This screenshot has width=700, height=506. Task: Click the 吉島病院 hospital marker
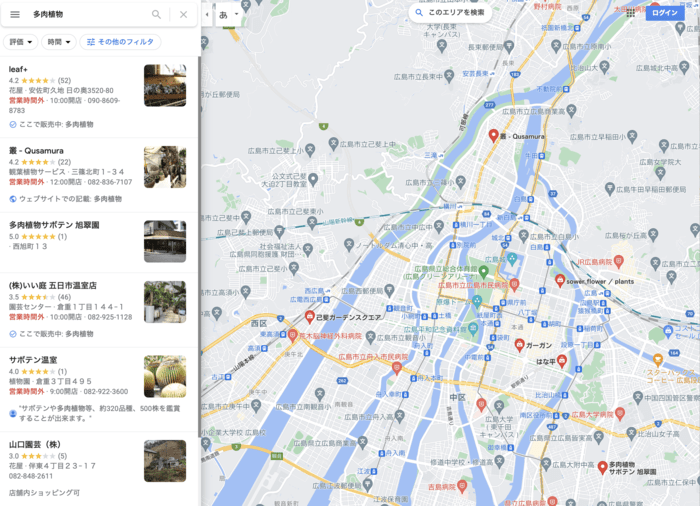[x=462, y=485]
